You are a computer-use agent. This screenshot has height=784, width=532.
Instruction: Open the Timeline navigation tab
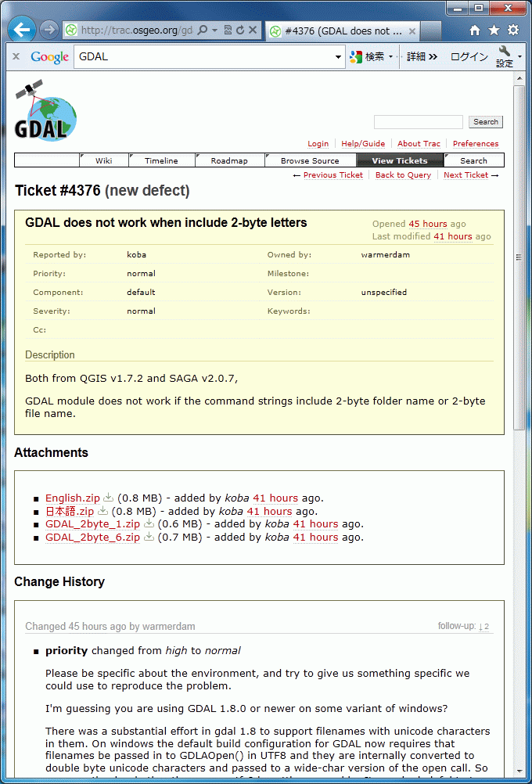[x=160, y=160]
